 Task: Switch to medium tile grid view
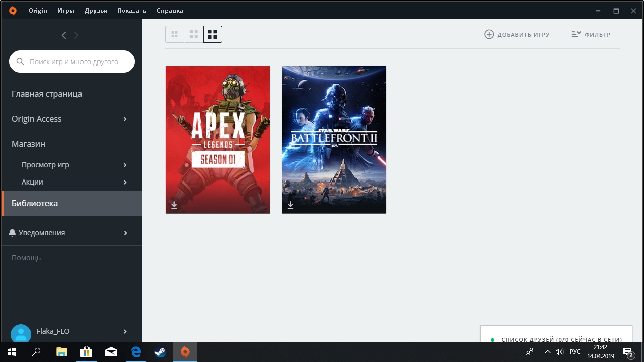193,34
